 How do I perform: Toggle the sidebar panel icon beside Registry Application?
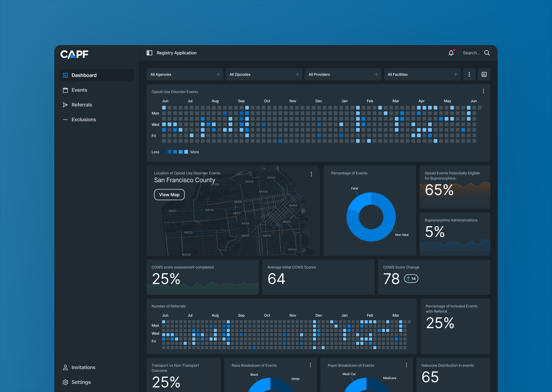tap(149, 53)
